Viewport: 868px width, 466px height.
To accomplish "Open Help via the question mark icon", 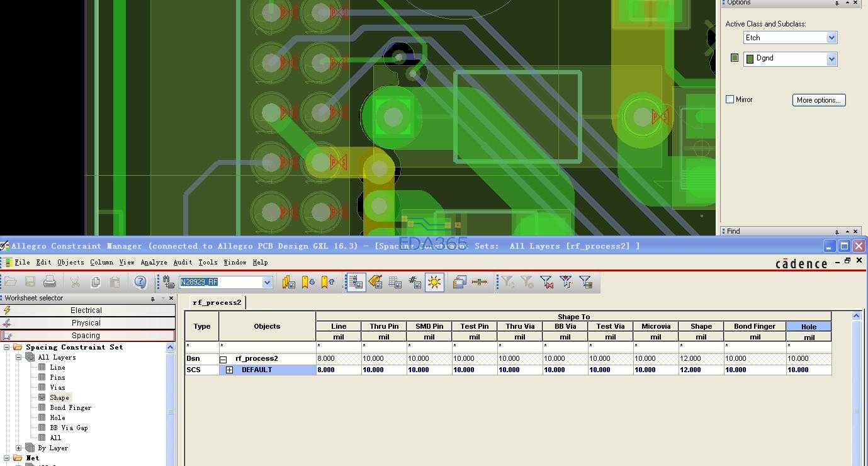I will (140, 282).
